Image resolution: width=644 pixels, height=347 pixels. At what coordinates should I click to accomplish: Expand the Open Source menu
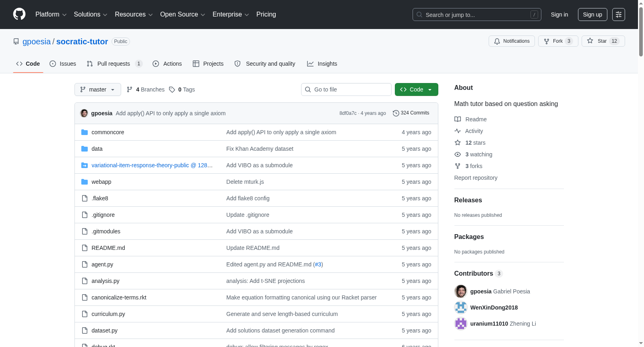point(183,15)
